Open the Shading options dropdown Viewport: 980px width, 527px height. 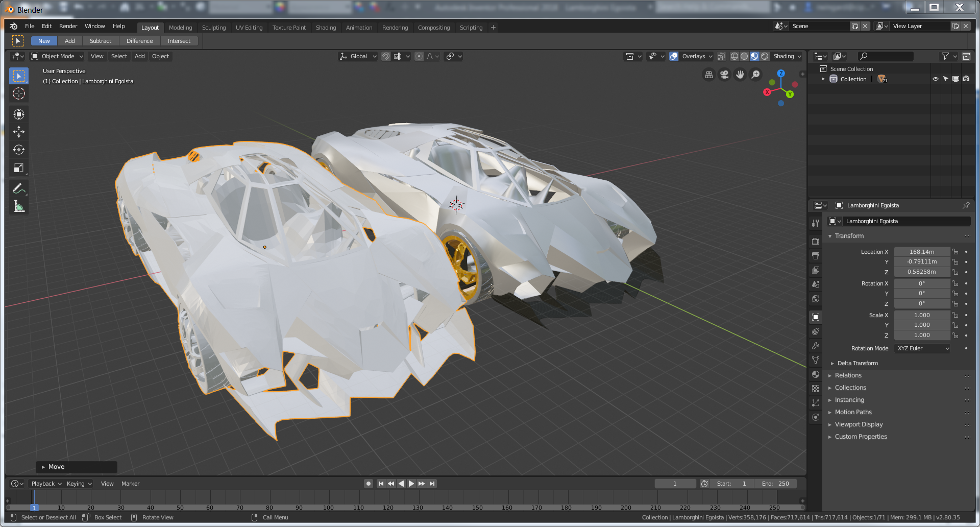pos(787,56)
